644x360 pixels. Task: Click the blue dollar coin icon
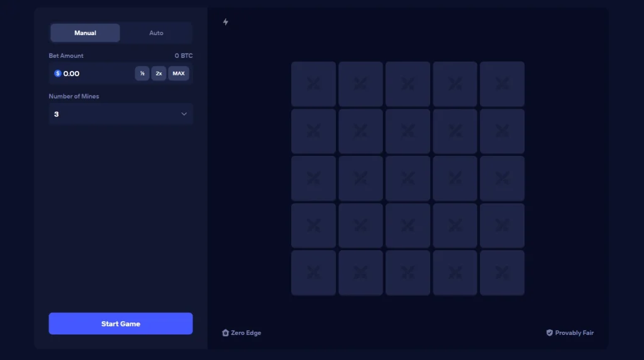pos(58,74)
